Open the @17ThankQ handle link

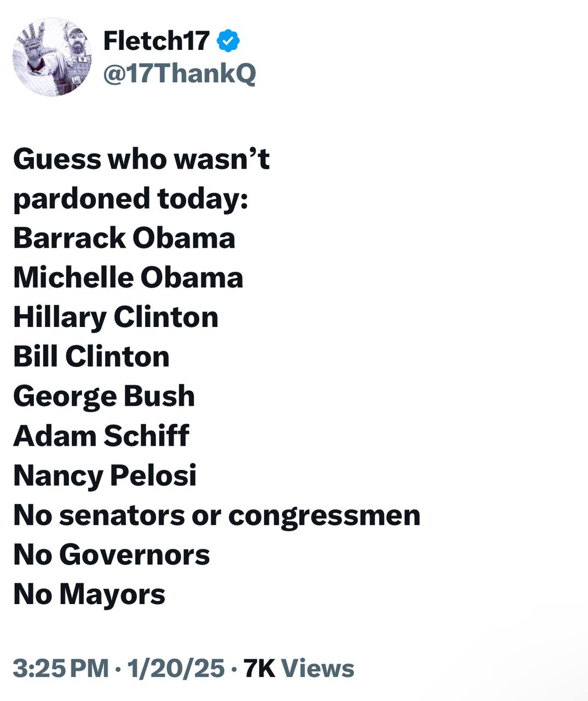pos(180,73)
